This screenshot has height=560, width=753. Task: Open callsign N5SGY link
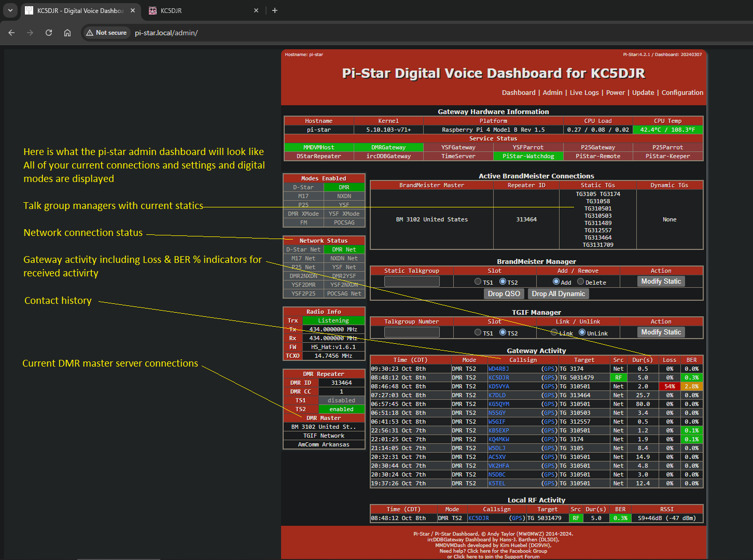(497, 413)
